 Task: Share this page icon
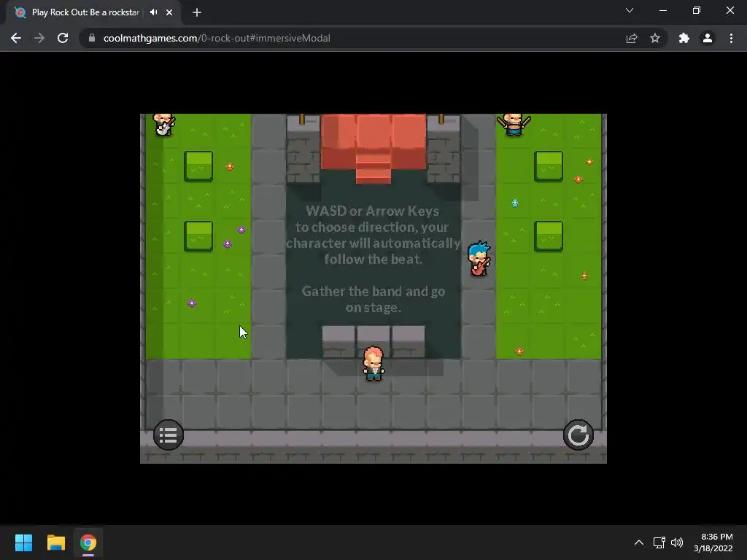point(632,38)
